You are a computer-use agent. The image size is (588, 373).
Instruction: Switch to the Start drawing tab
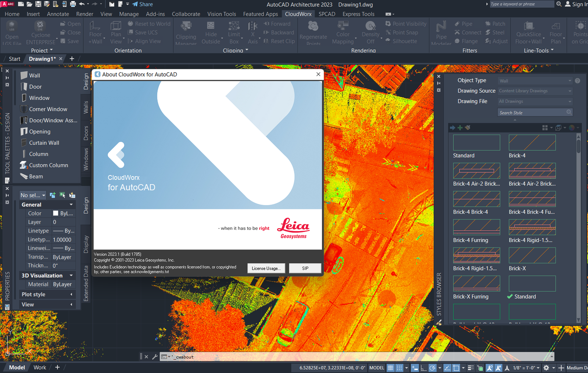tap(15, 59)
